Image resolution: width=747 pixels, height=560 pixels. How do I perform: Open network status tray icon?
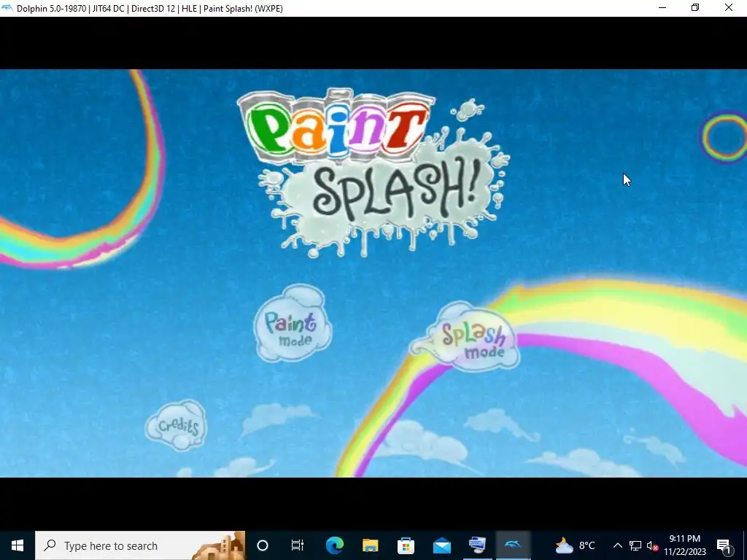tap(635, 545)
